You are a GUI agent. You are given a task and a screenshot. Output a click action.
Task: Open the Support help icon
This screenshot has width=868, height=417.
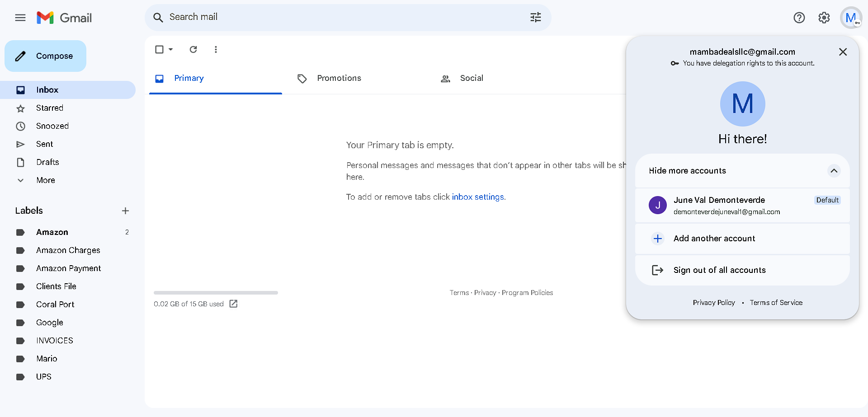click(799, 18)
